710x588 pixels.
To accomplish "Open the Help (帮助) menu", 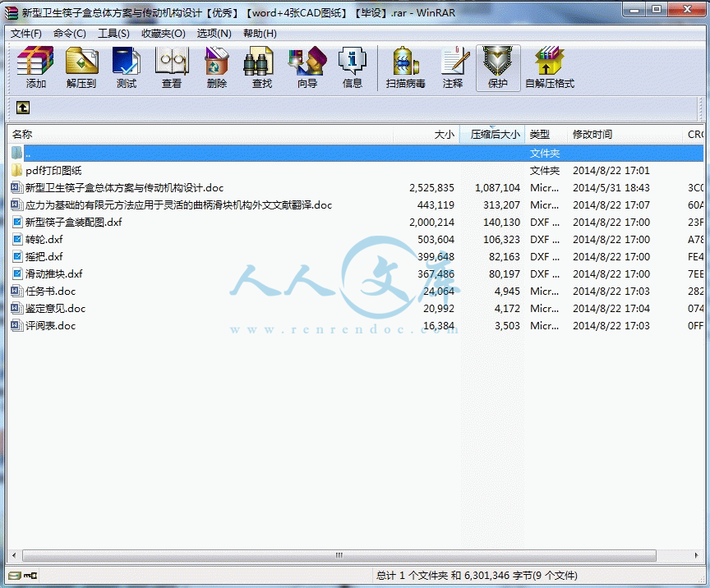I will pyautogui.click(x=260, y=34).
